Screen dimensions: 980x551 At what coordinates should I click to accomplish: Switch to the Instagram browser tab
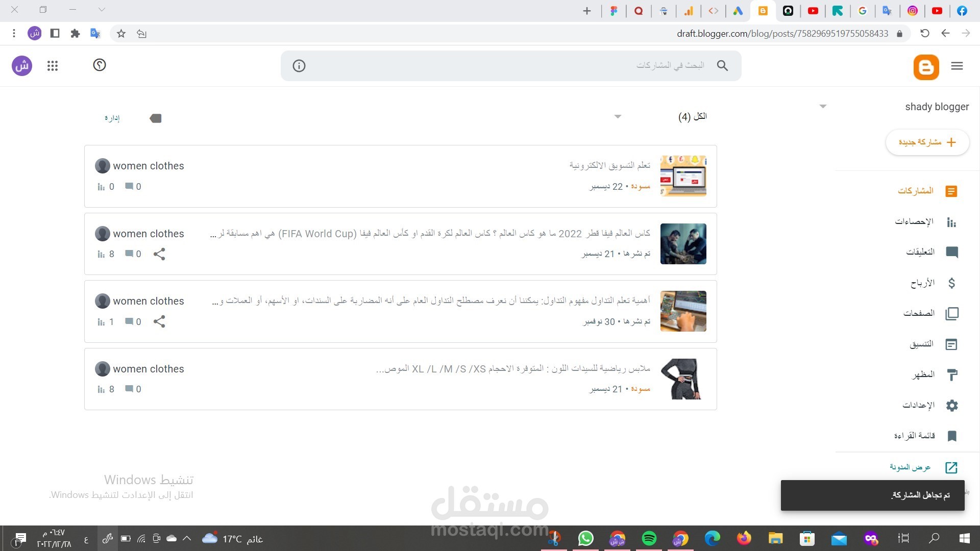(x=913, y=11)
